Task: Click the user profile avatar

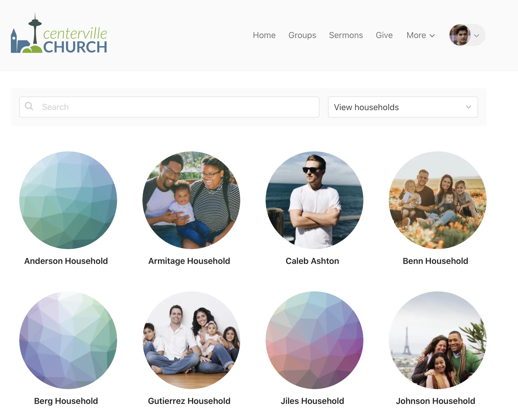Action: pos(460,35)
